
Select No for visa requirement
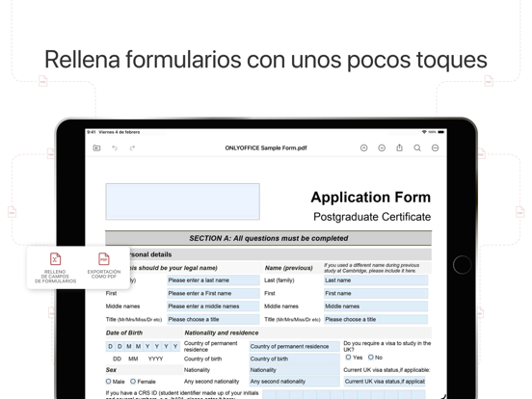tap(371, 358)
